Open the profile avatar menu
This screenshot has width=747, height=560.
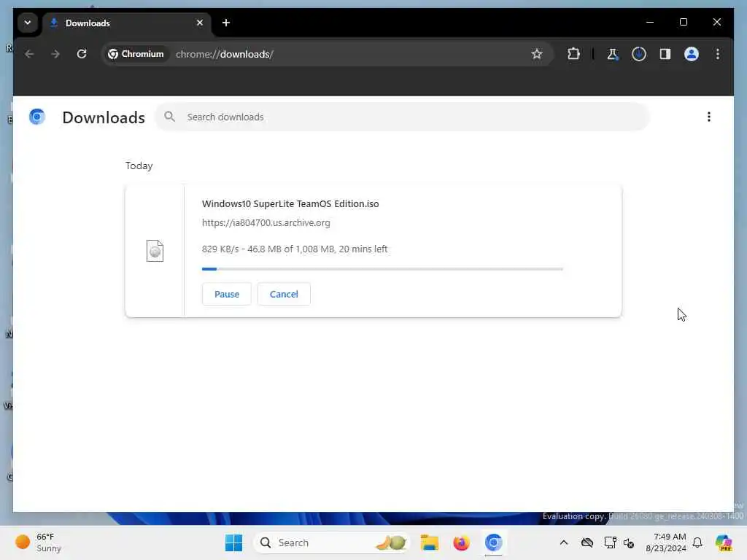[x=692, y=54]
